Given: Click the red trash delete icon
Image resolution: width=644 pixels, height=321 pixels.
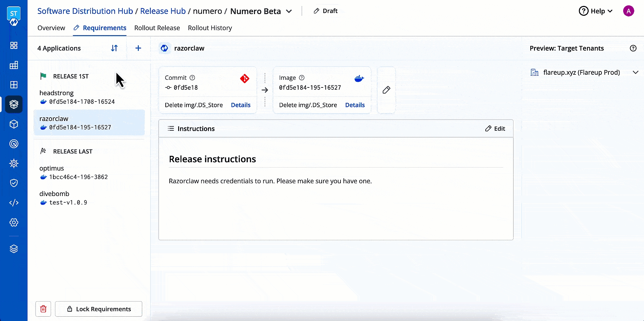Looking at the screenshot, I should [43, 309].
